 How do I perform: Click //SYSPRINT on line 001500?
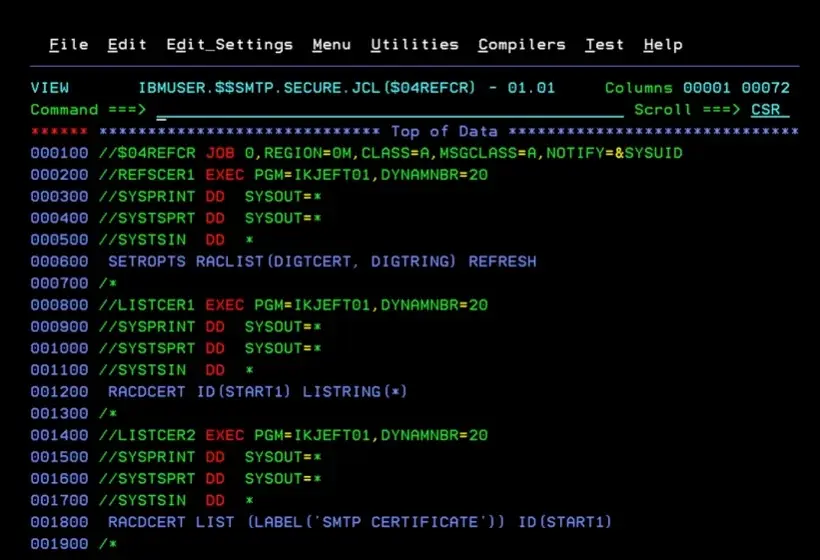(147, 457)
